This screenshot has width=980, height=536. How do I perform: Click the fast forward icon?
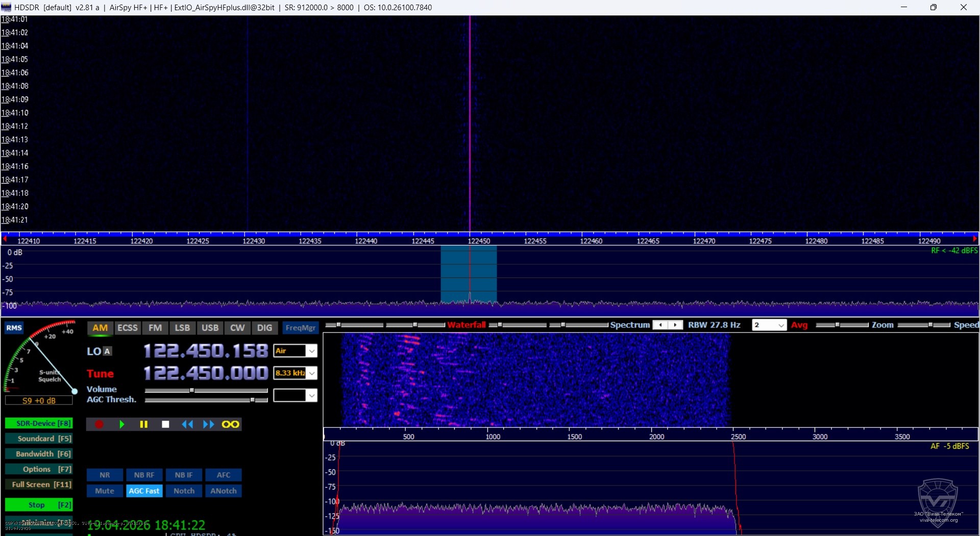click(208, 424)
